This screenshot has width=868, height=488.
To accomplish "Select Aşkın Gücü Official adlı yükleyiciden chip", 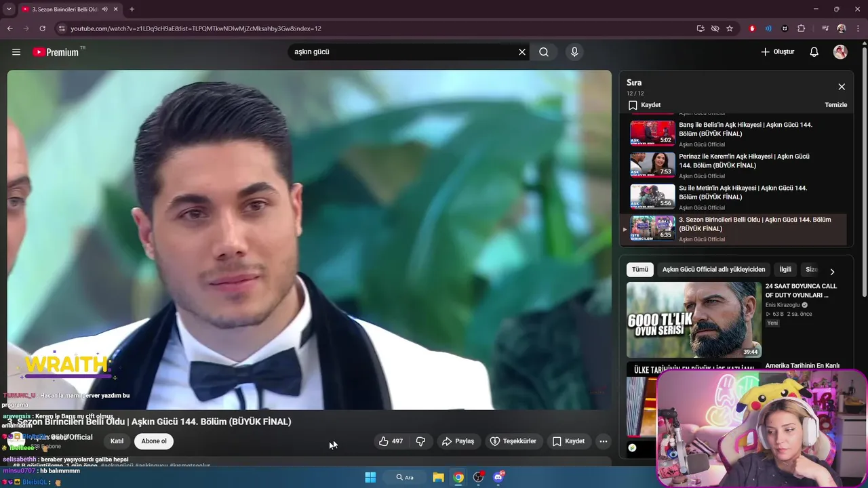I will (x=713, y=270).
